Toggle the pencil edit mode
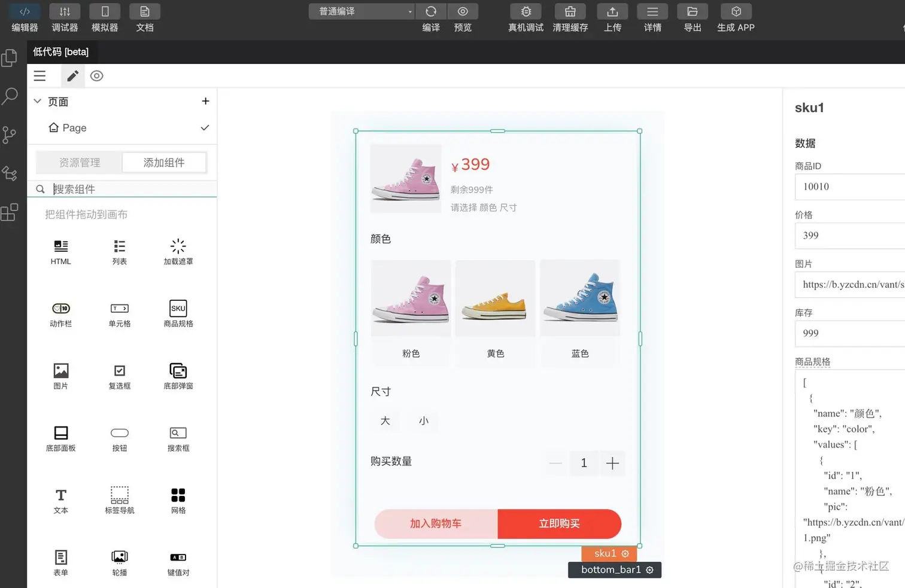 (72, 76)
